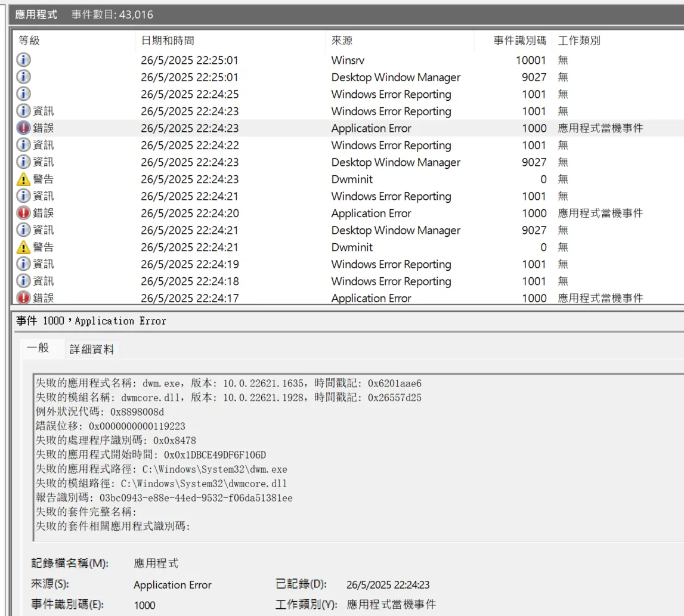Click Application Error source at 22:24:17
This screenshot has height=616, width=684.
[372, 298]
